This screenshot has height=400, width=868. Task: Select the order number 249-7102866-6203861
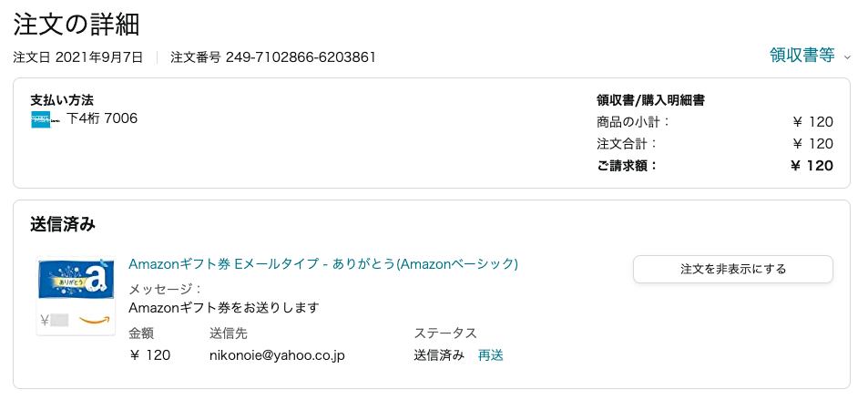(x=301, y=57)
